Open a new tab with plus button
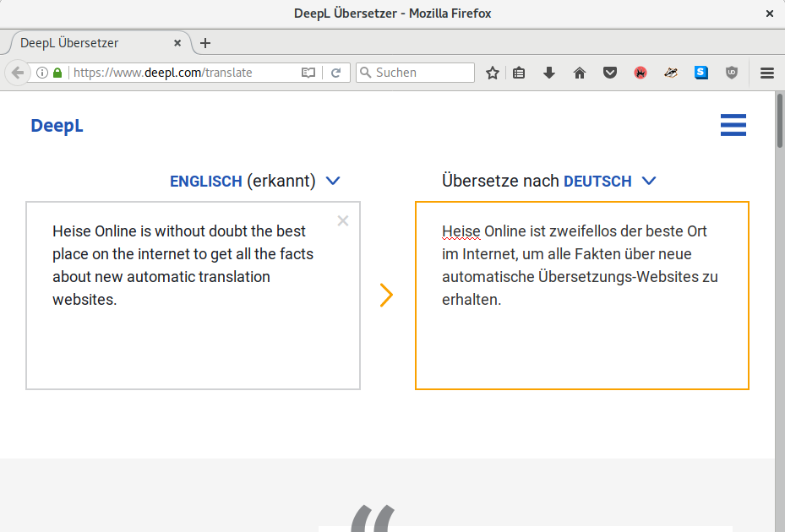This screenshot has height=532, width=785. pos(205,43)
